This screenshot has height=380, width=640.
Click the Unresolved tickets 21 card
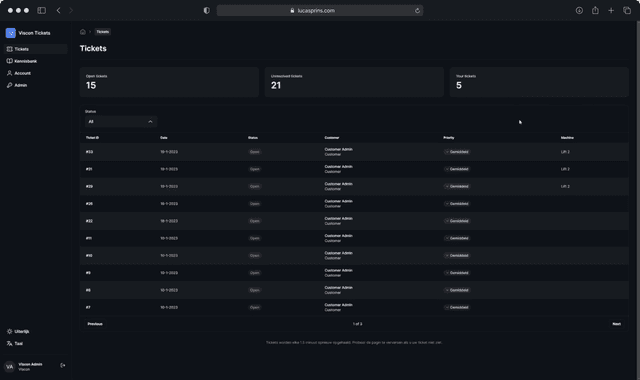click(354, 82)
